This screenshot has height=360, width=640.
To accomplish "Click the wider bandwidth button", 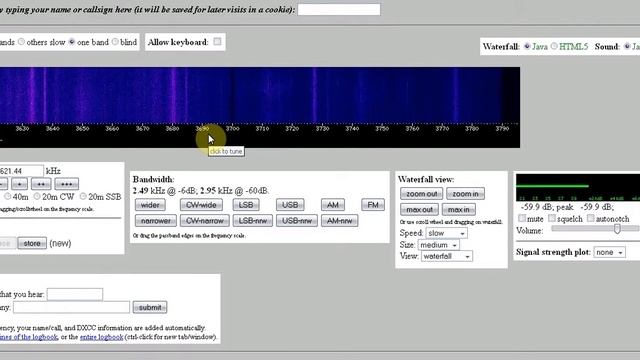I will [x=150, y=205].
